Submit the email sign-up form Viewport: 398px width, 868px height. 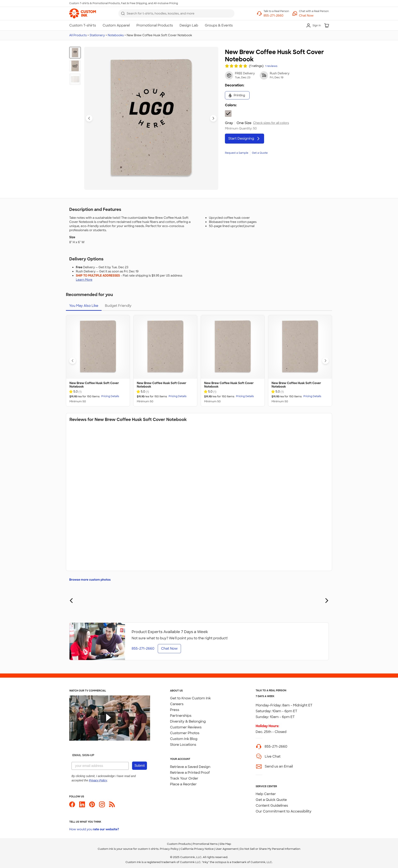point(139,766)
